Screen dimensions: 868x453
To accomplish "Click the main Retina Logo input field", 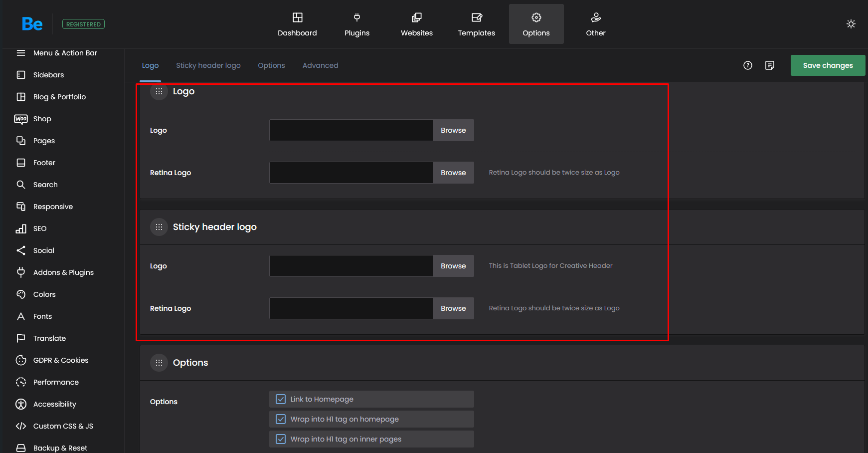I will 351,173.
